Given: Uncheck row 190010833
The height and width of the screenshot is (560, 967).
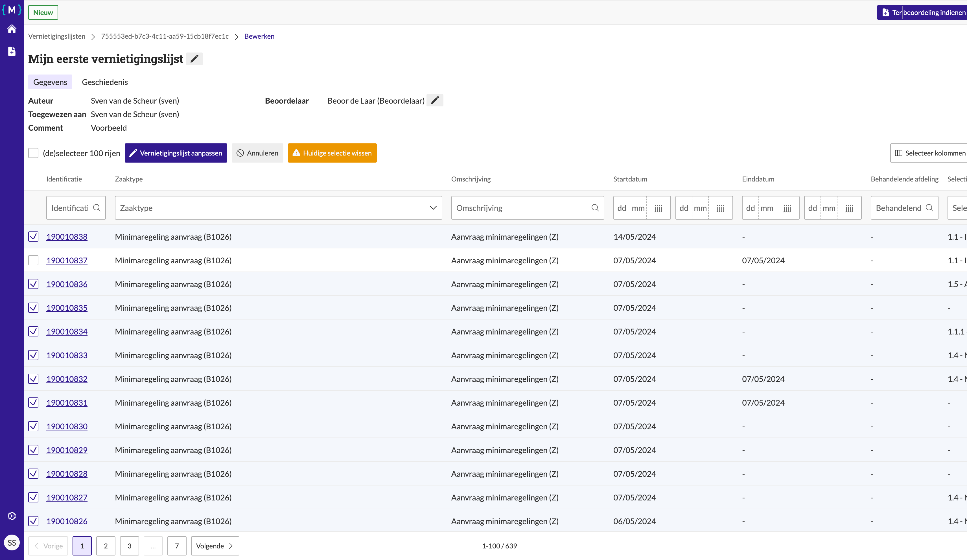Looking at the screenshot, I should click(x=33, y=355).
